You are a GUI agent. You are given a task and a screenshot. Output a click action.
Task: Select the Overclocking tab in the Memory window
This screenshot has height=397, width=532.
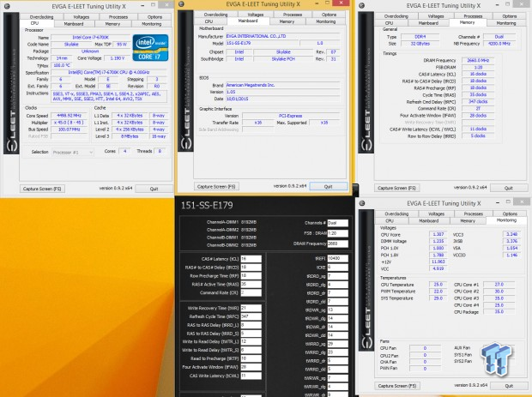(396, 16)
